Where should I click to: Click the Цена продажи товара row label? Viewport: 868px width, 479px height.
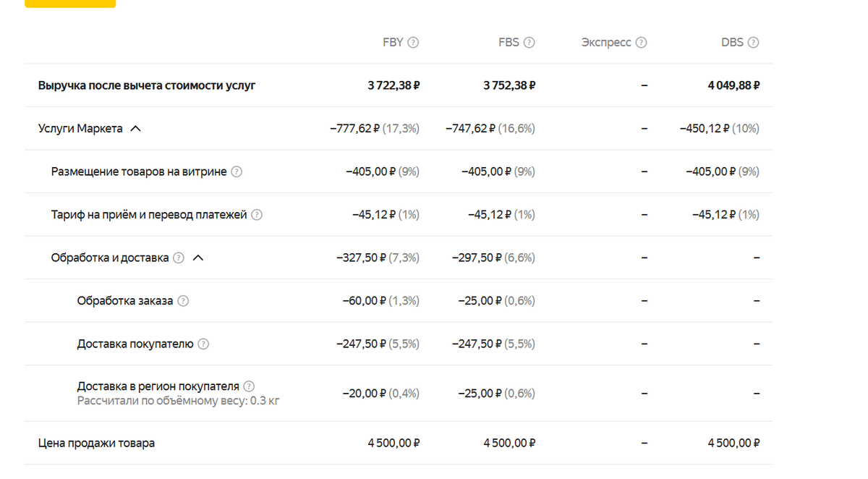[96, 443]
